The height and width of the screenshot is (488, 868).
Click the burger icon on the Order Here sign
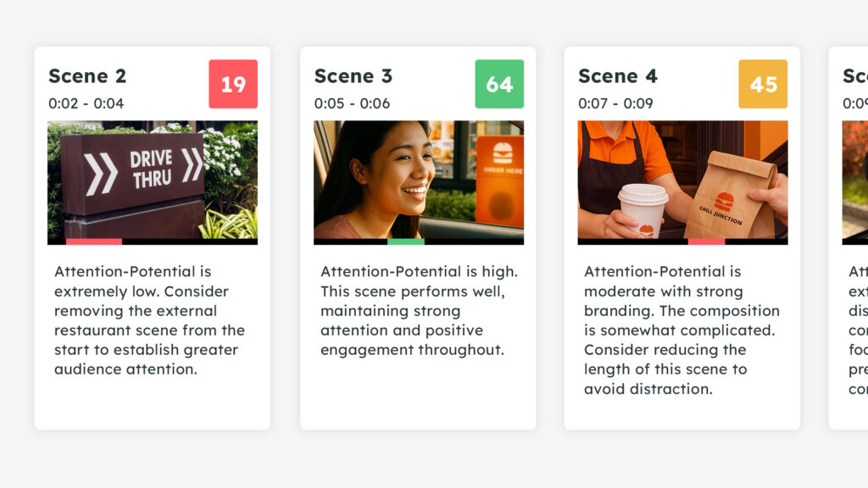tap(503, 152)
